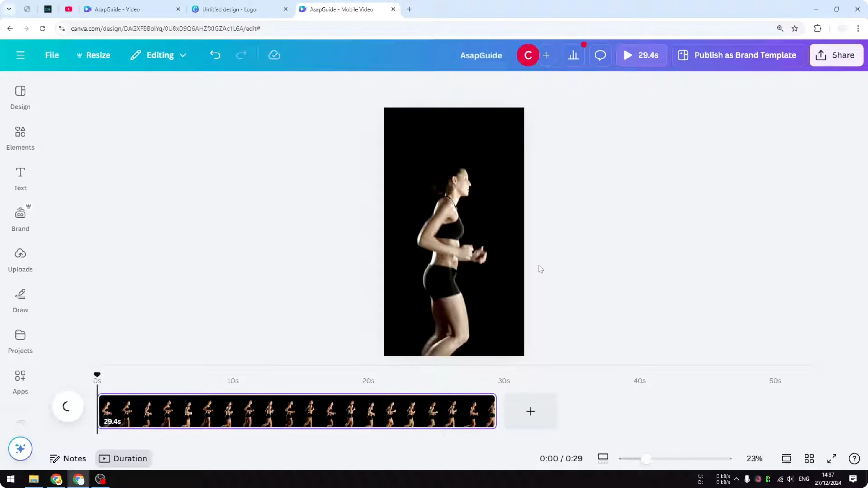Open the Resize menu

(x=94, y=55)
